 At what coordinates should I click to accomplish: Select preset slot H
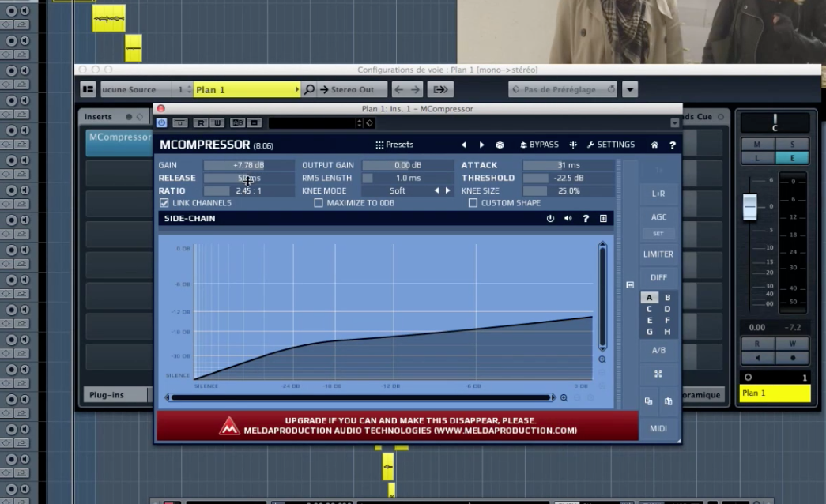[x=667, y=332]
